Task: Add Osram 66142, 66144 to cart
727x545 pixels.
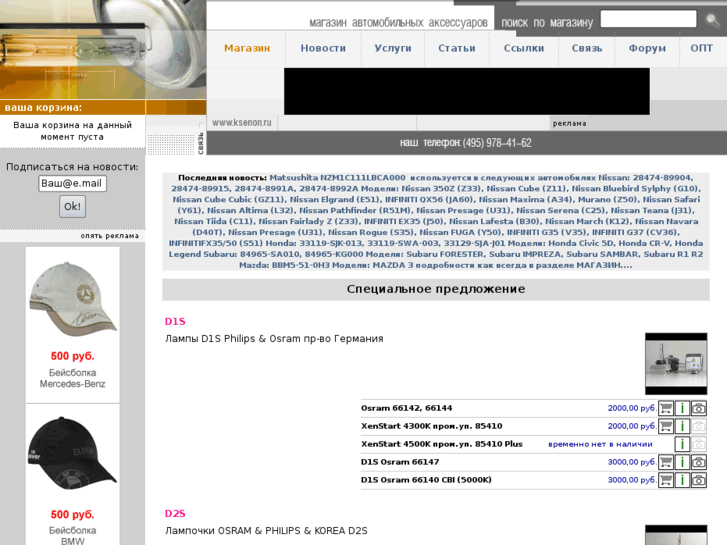Action: [666, 408]
